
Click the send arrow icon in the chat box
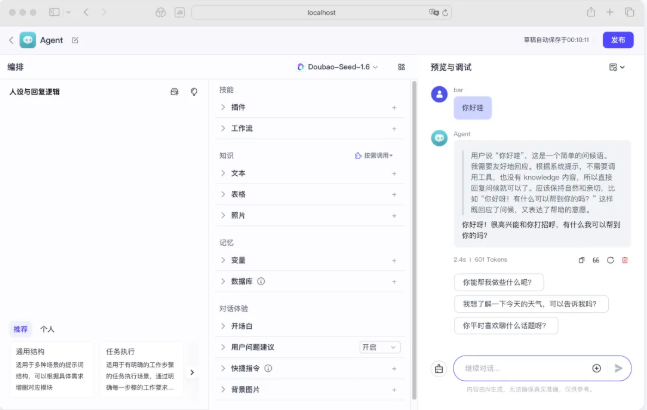pyautogui.click(x=618, y=368)
